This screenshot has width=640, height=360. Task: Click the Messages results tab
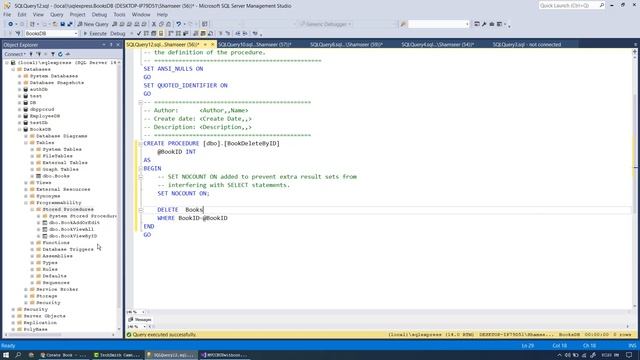pyautogui.click(x=140, y=320)
